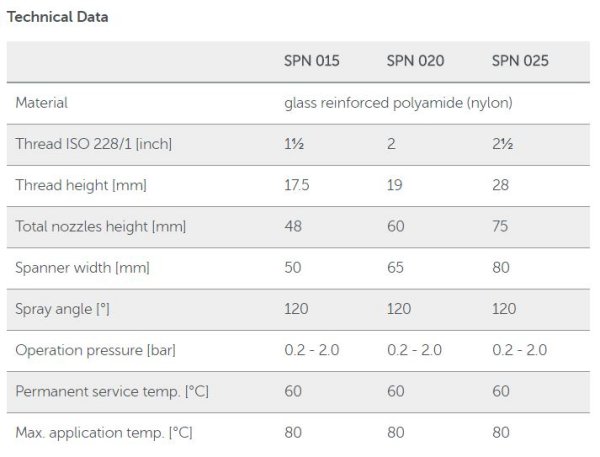Click the Material row label

point(42,102)
